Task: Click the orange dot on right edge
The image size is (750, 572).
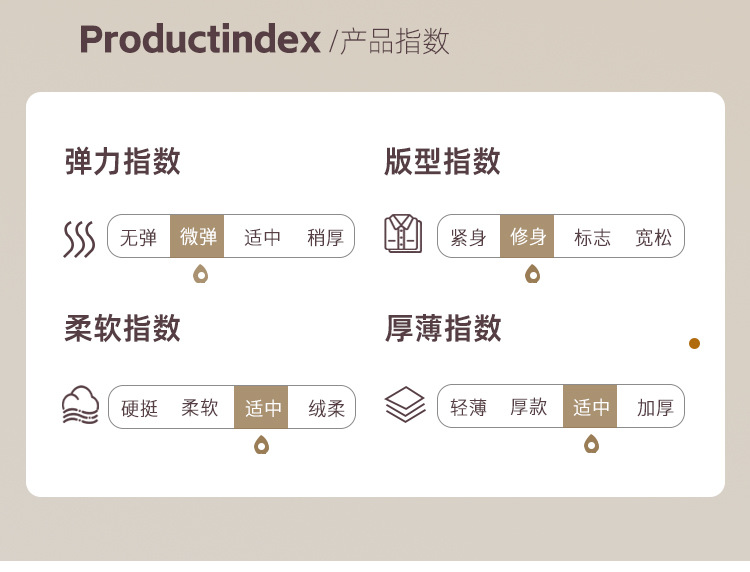Action: (x=694, y=344)
